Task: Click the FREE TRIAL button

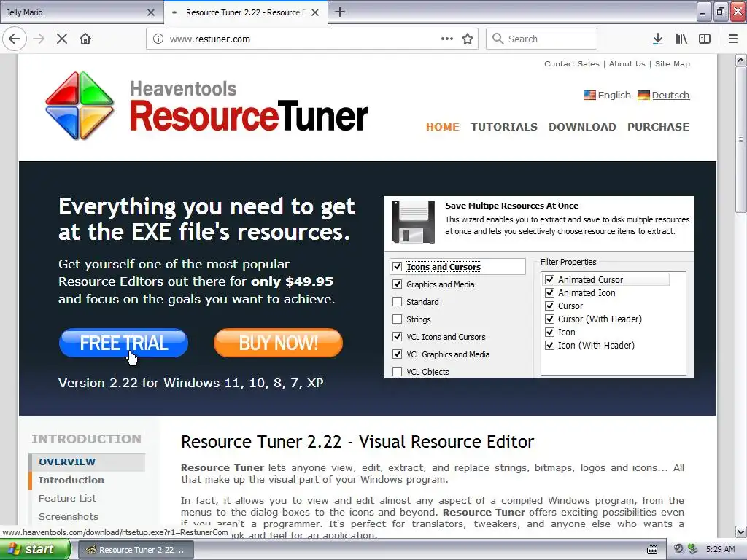Action: click(x=123, y=343)
